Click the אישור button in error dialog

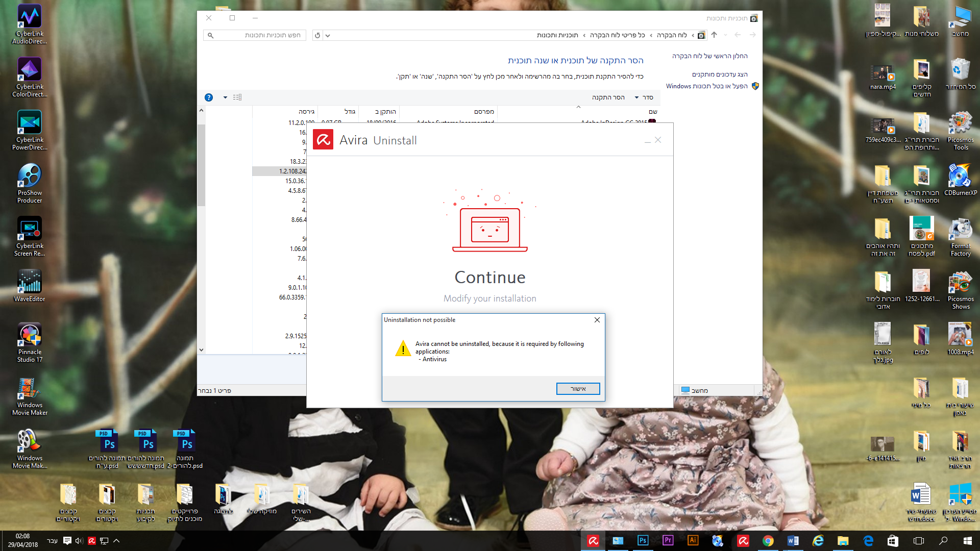[578, 389]
